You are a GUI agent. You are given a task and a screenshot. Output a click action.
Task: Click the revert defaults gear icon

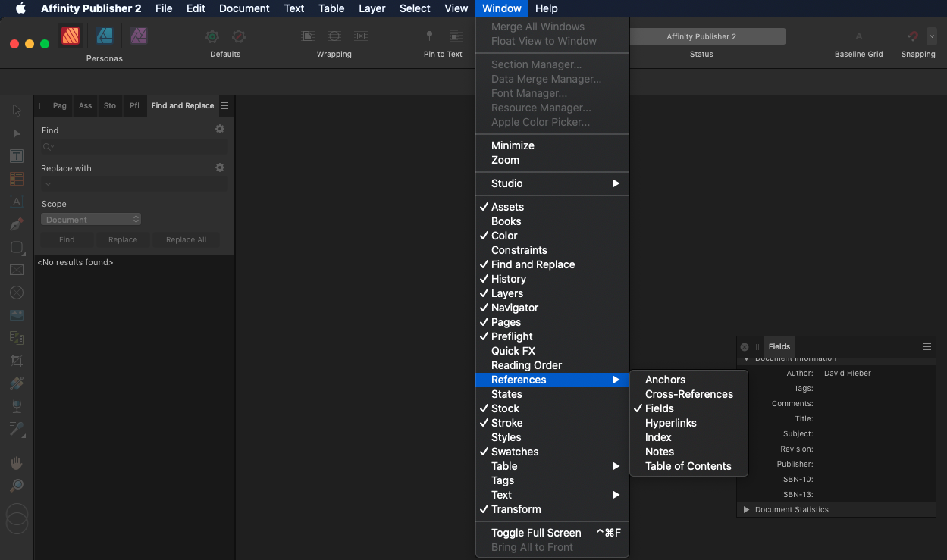point(238,36)
